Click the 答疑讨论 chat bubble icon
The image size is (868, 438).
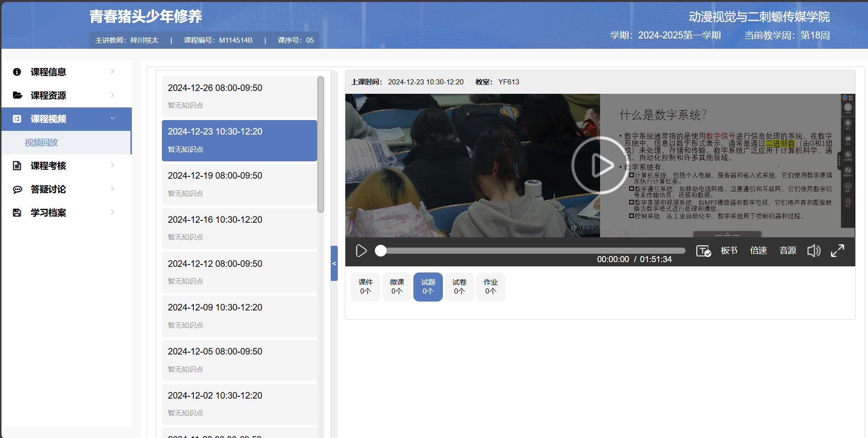17,189
